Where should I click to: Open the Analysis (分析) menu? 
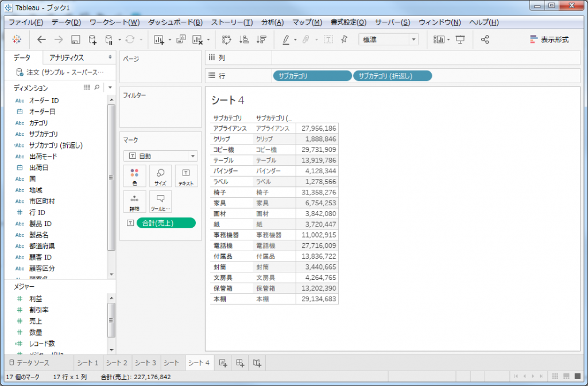point(272,22)
